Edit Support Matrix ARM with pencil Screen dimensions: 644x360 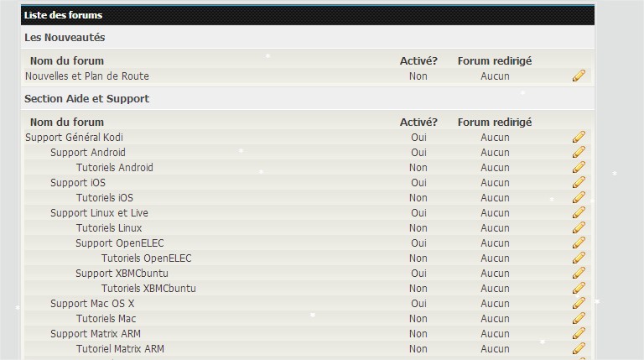[x=579, y=333]
